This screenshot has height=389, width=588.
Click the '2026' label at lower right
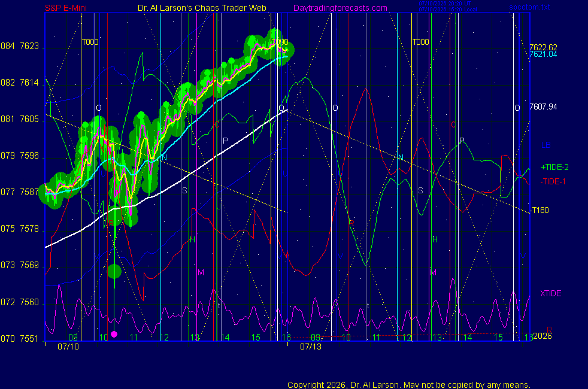542,336
